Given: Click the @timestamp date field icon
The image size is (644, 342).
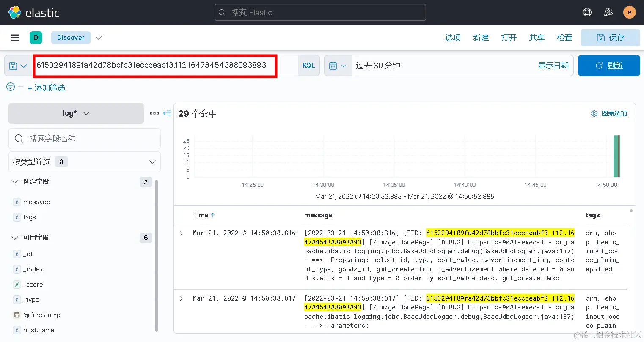Looking at the screenshot, I should click(x=17, y=315).
